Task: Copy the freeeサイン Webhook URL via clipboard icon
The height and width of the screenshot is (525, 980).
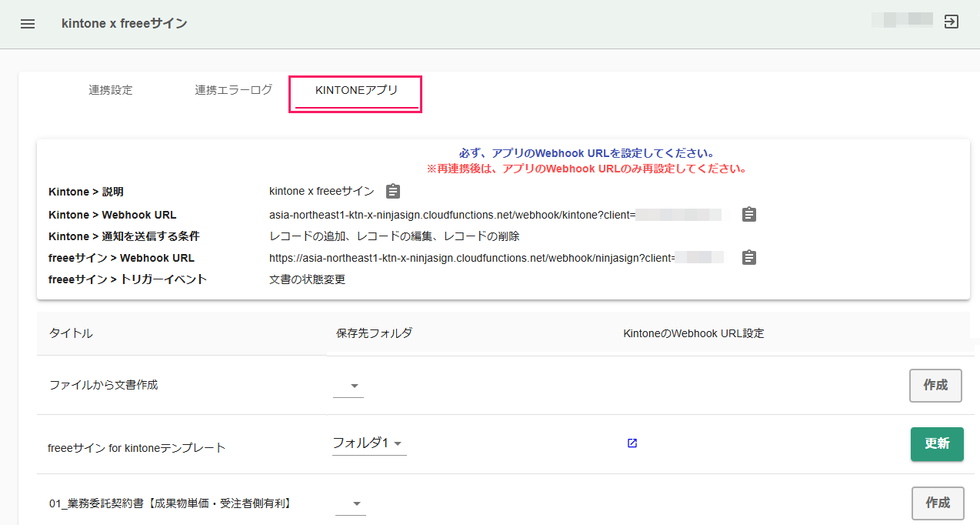Action: point(749,258)
